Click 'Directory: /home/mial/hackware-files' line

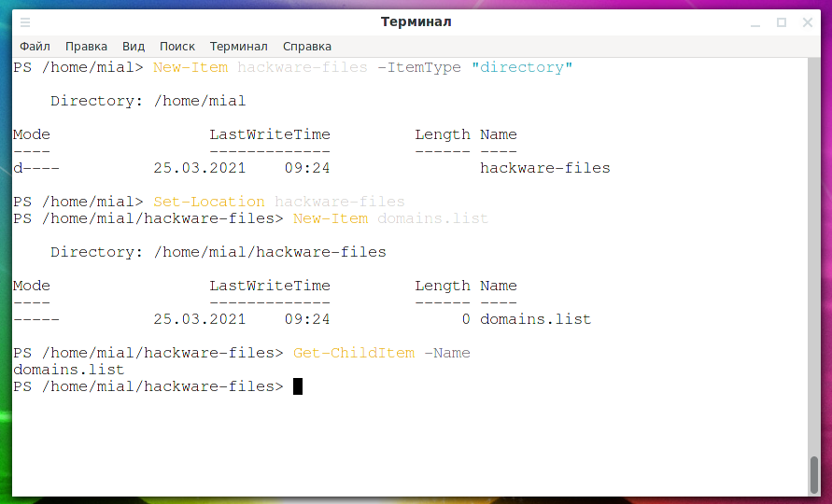pyautogui.click(x=219, y=252)
